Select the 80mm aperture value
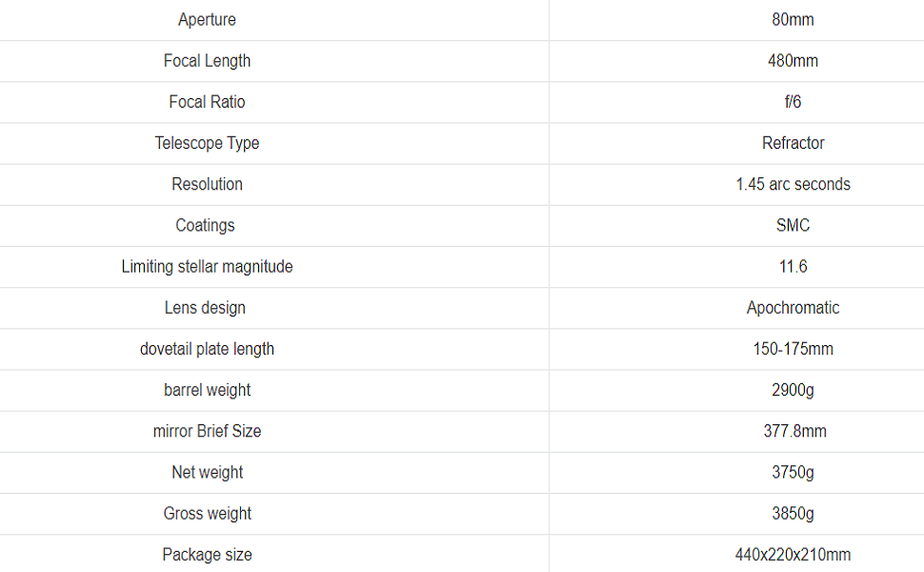Screen dimensions: 924x572 tap(793, 20)
